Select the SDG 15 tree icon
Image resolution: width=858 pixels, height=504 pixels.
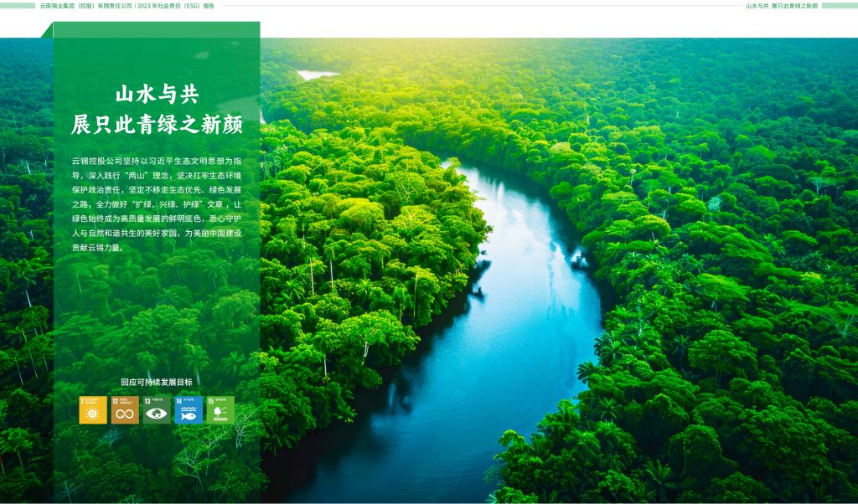[x=220, y=410]
